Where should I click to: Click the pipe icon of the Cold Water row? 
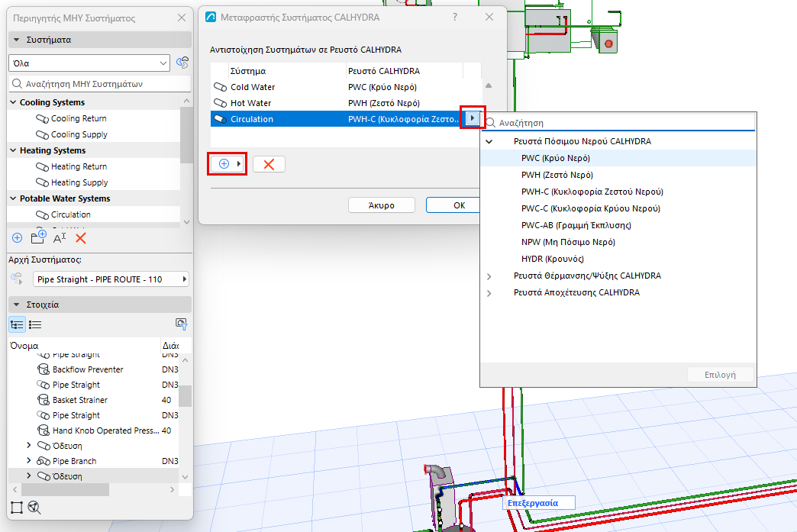pos(220,87)
